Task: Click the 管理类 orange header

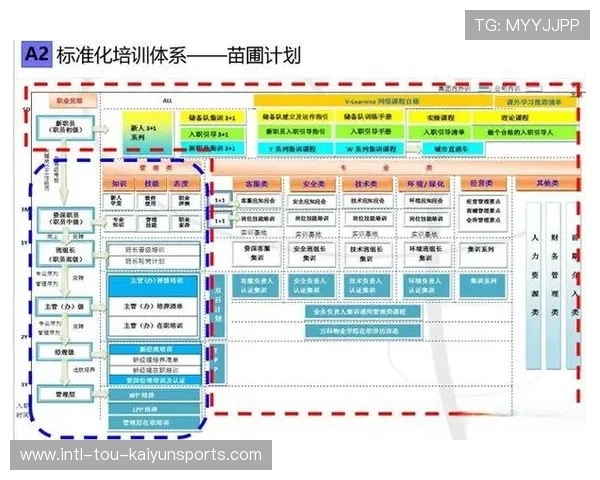Action: [152, 168]
